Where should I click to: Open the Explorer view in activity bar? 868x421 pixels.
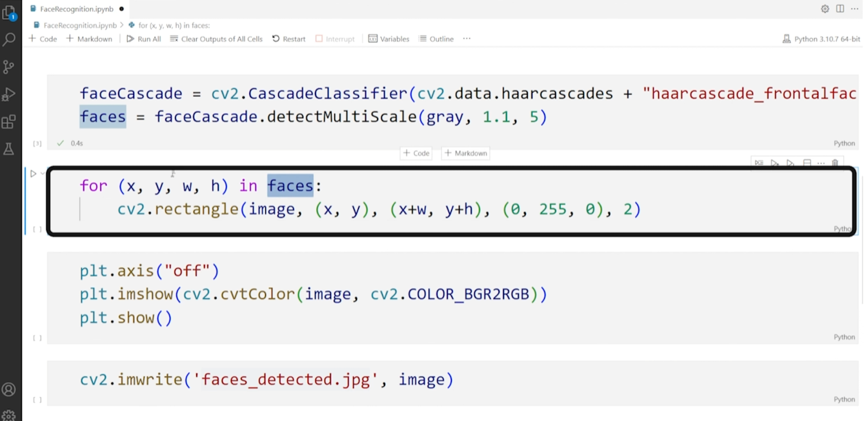coord(9,12)
